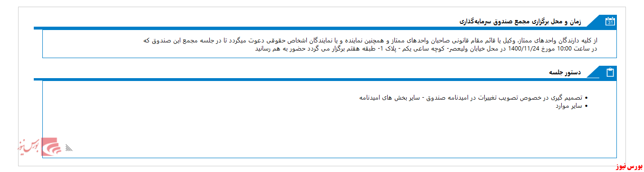The width and height of the screenshot is (644, 172).
Task: Click the calendar icon in the meeting-time header
Action: coord(610,21)
